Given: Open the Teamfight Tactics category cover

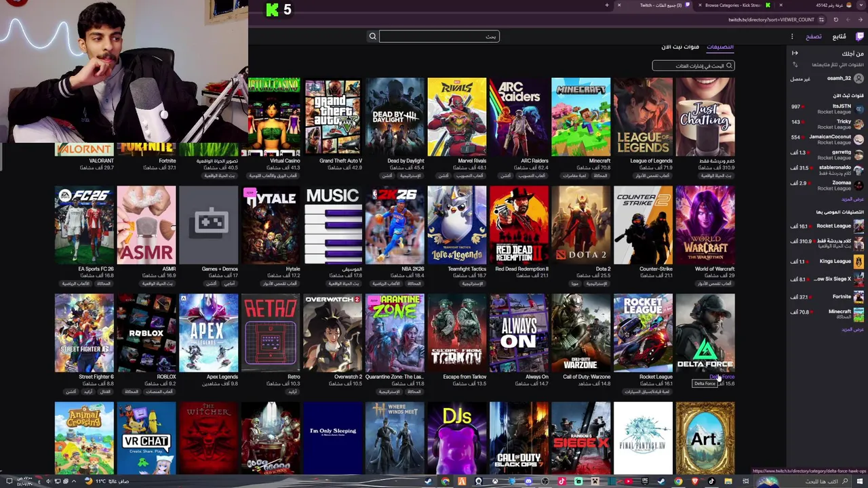Looking at the screenshot, I should click(457, 225).
